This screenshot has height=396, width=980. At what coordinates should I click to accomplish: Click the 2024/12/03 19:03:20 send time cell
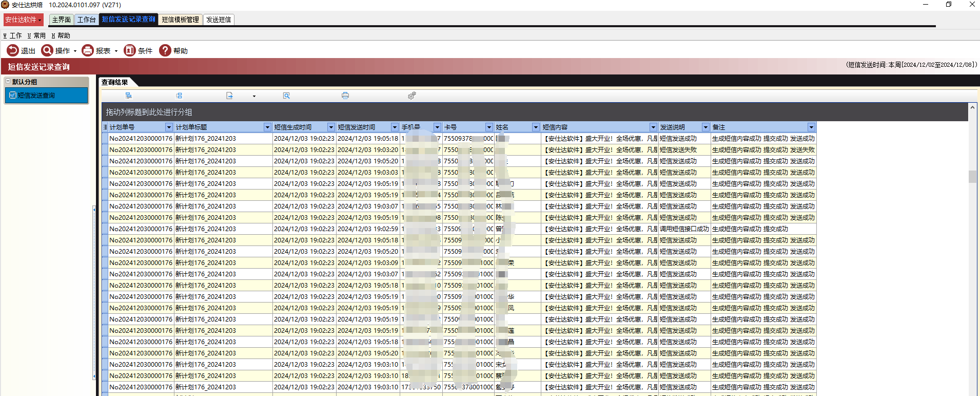(x=368, y=150)
